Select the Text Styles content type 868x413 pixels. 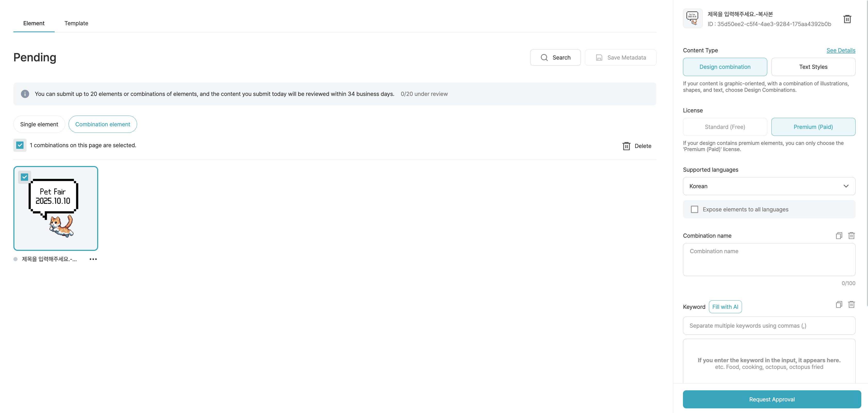click(x=813, y=67)
